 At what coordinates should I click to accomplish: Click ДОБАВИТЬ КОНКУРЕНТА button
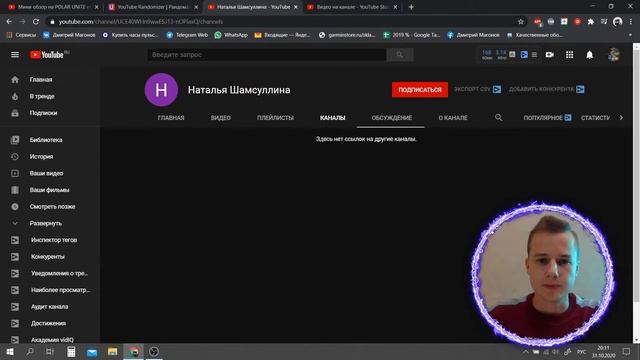[547, 89]
